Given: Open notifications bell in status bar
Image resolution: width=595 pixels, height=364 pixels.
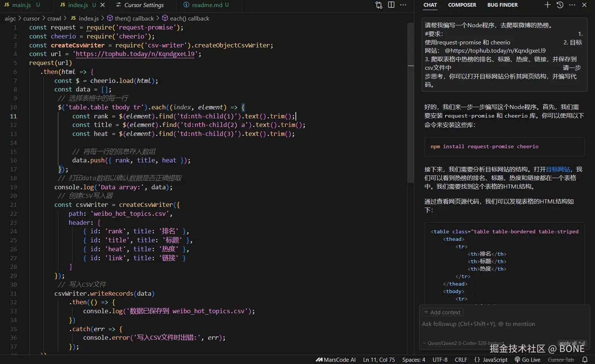Looking at the screenshot, I should 585,360.
